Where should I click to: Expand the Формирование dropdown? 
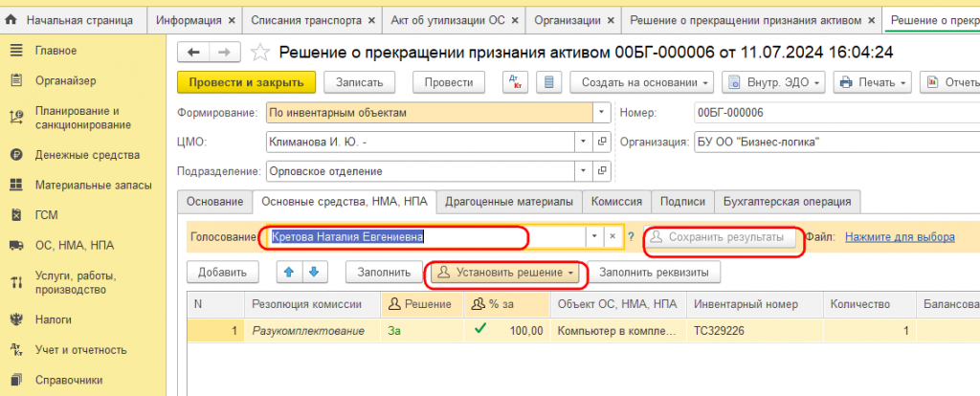coord(601,113)
